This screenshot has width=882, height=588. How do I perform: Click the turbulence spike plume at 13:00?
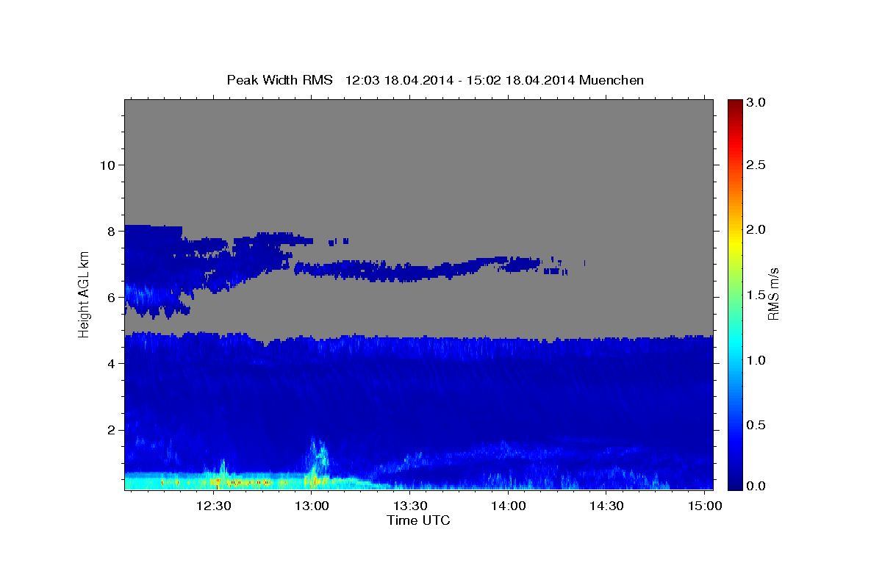tap(318, 459)
